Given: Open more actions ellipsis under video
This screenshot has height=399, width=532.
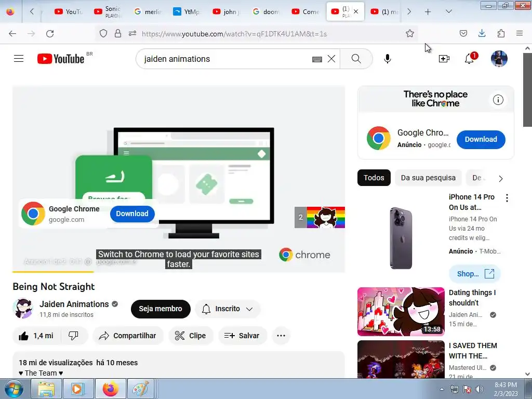Looking at the screenshot, I should point(281,336).
